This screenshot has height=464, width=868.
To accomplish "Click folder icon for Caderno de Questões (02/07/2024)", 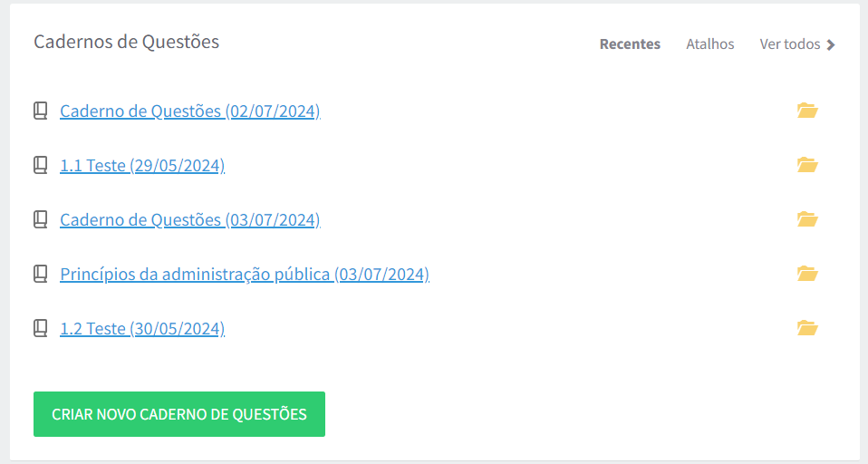I will tap(807, 111).
